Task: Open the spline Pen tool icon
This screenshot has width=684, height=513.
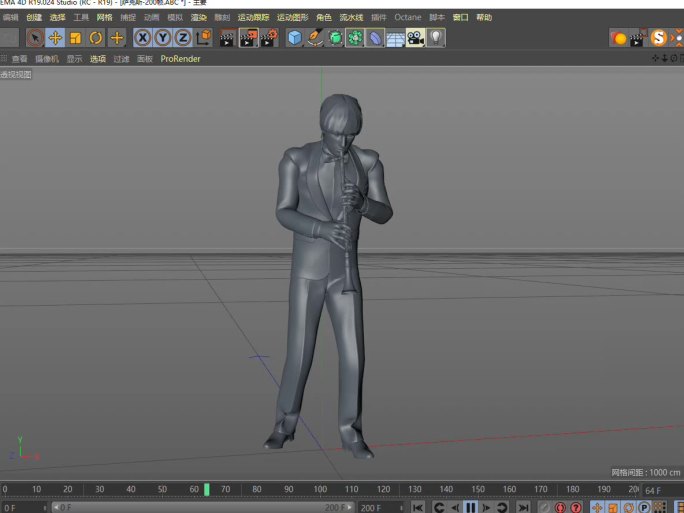Action: click(315, 38)
